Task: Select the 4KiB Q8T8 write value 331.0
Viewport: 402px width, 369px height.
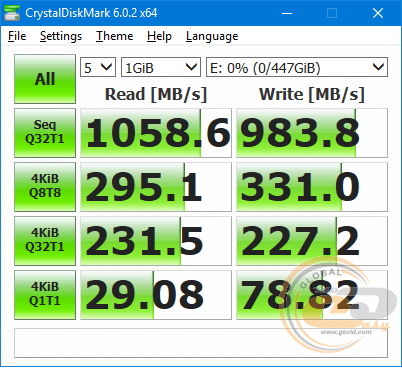Action: coord(312,187)
